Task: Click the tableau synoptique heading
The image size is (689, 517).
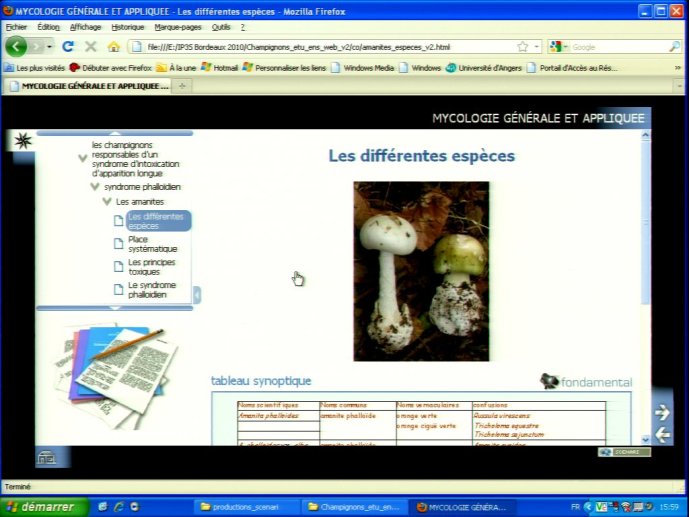Action: coord(261,381)
